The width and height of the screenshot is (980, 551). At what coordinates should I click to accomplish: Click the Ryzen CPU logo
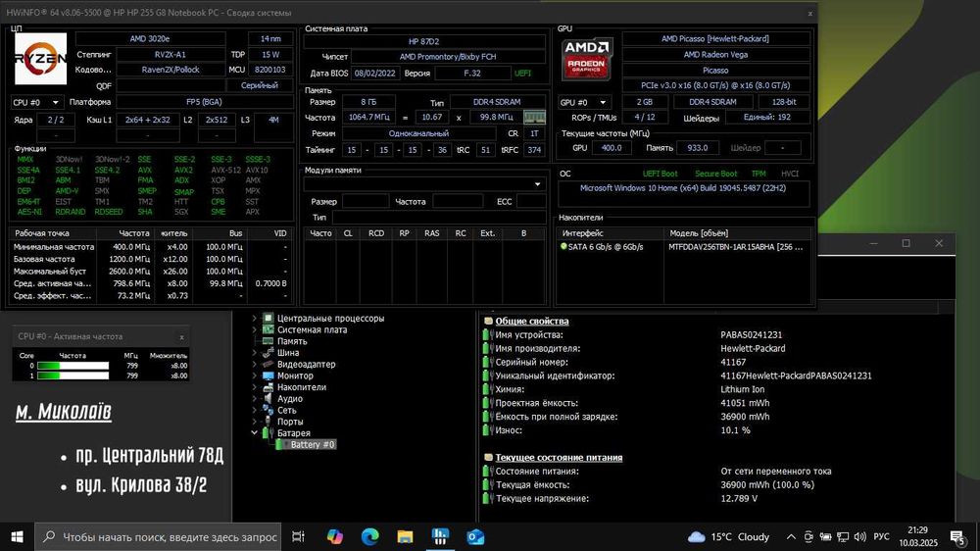[40, 59]
